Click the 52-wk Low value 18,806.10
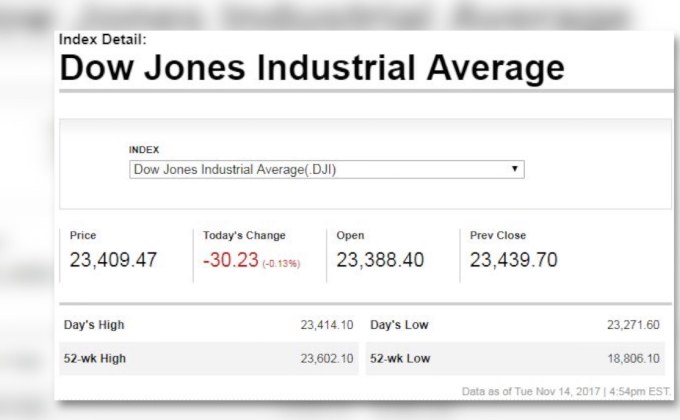 coord(633,357)
